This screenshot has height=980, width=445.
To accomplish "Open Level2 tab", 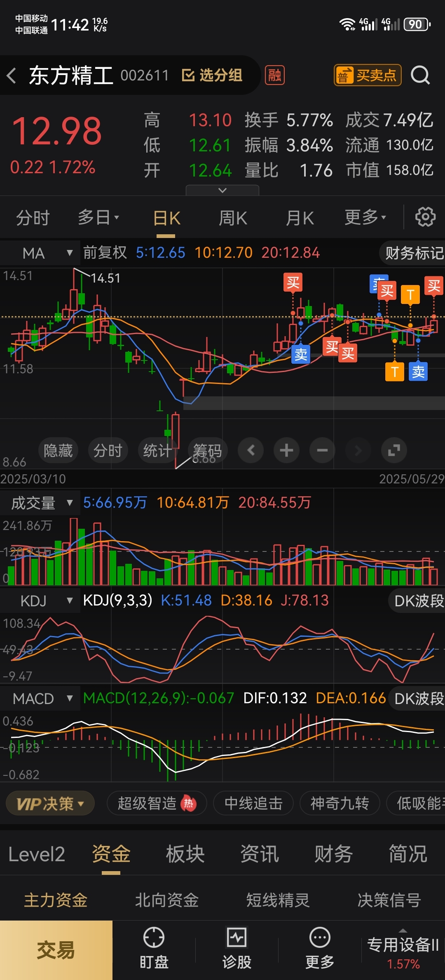I will point(37,854).
